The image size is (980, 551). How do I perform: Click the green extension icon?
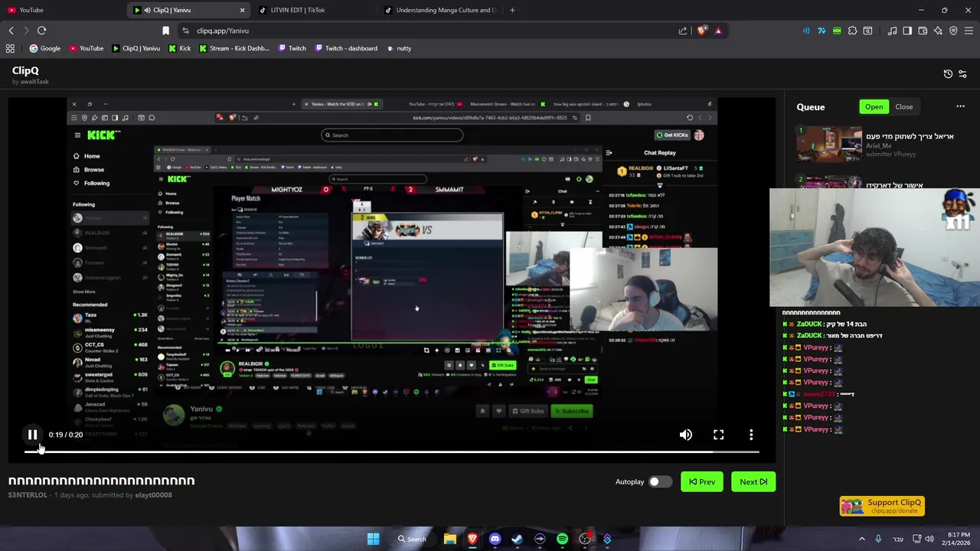[x=837, y=31]
